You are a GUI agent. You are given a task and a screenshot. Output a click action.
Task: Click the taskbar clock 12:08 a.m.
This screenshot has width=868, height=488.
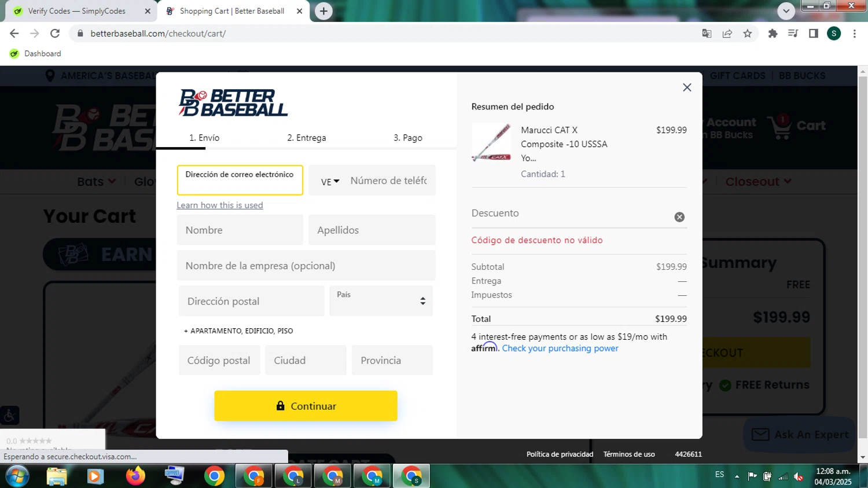click(x=833, y=476)
